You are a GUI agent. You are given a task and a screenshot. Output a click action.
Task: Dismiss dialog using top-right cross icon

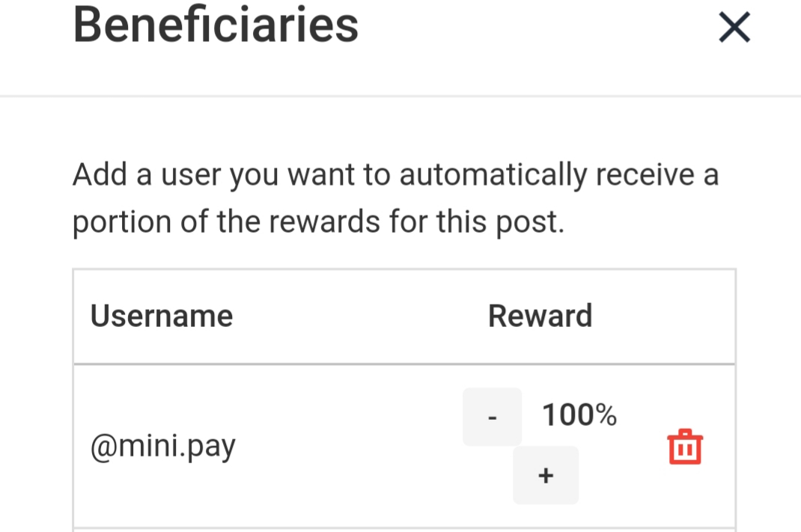pyautogui.click(x=734, y=27)
